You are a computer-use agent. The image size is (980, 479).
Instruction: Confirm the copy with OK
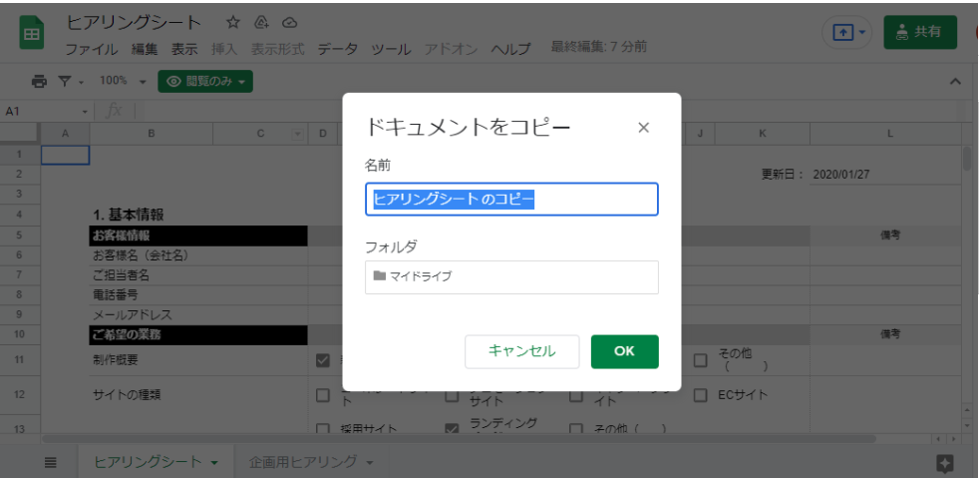click(x=624, y=351)
